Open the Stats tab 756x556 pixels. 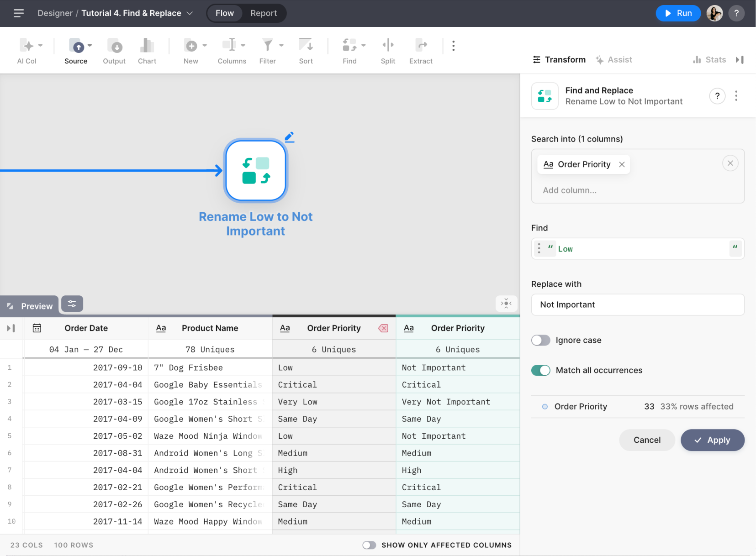tap(709, 60)
